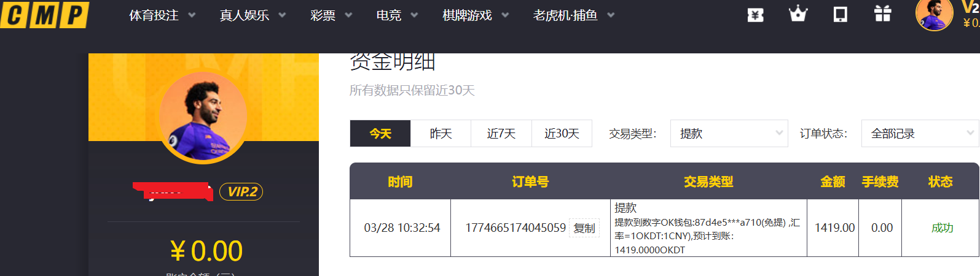The image size is (980, 276).
Task: Click the yen coupon icon in header
Action: point(755,15)
